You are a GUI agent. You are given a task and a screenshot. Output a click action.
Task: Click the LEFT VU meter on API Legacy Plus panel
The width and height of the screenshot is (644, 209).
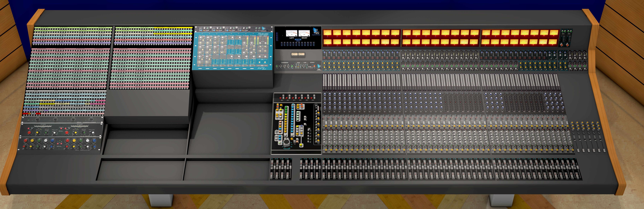coord(292,33)
